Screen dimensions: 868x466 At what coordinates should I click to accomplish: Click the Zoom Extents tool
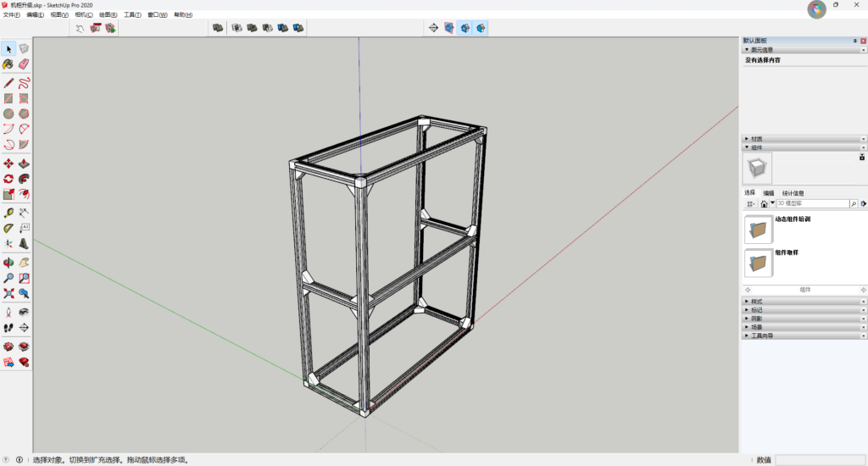pos(8,293)
